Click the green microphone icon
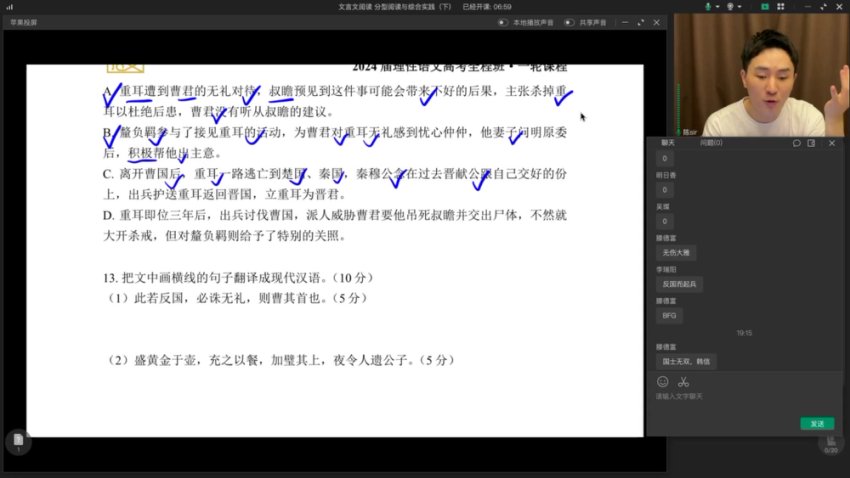This screenshot has height=478, width=850. (x=707, y=6)
